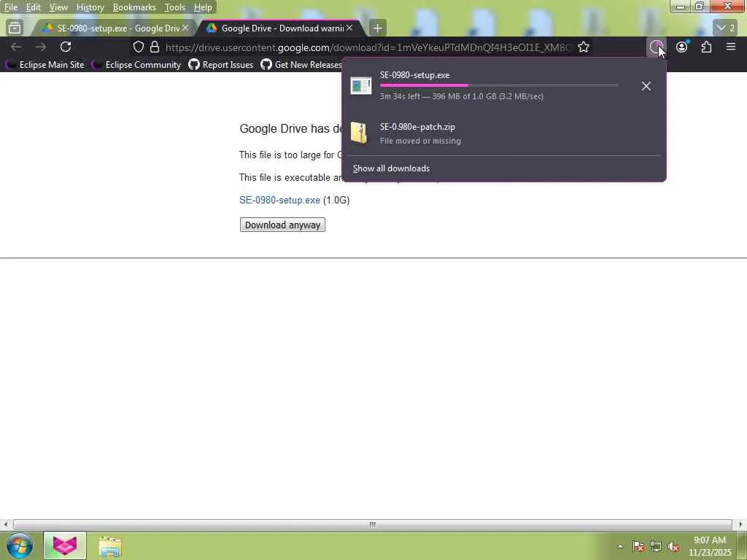Click the horizontal scrollbar thumb

tap(373, 524)
